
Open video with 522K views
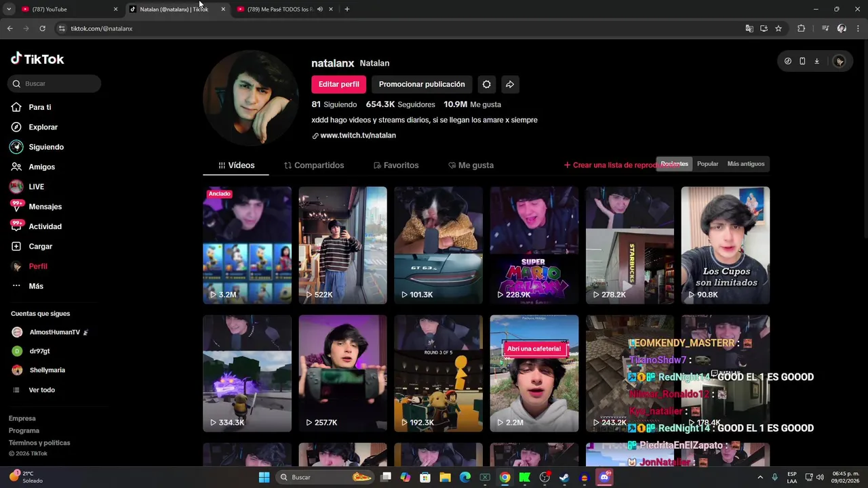pos(342,245)
